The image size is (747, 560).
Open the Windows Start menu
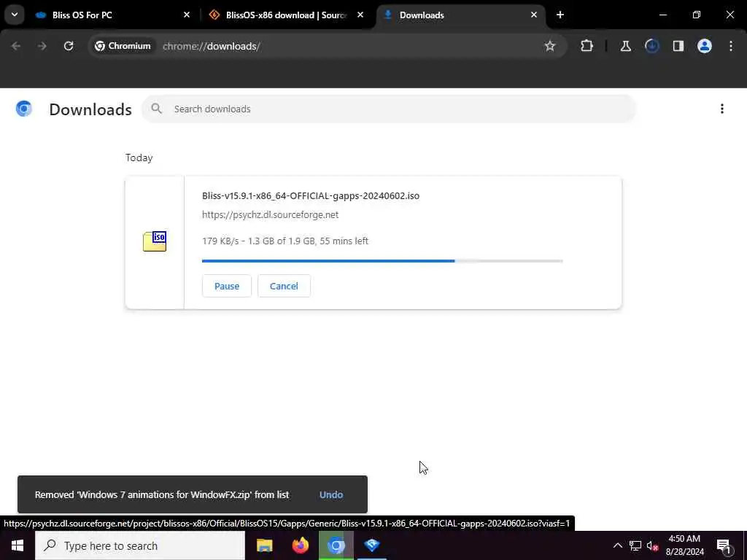point(18,545)
